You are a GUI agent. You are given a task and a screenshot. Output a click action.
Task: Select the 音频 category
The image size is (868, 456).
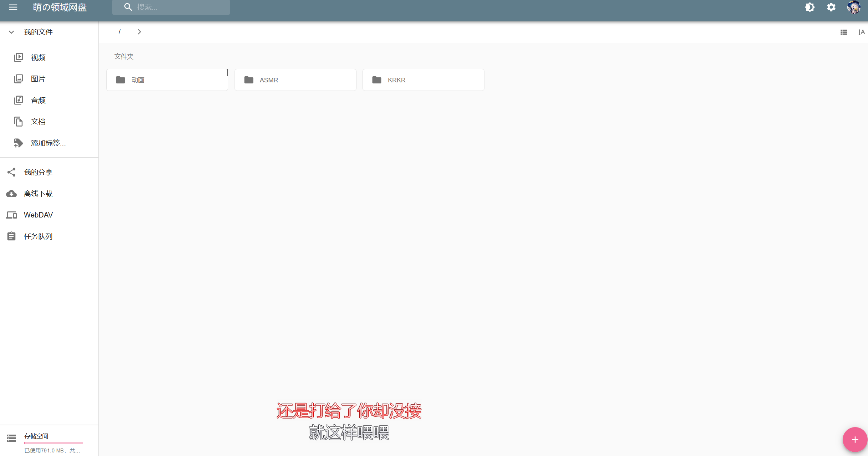(38, 100)
